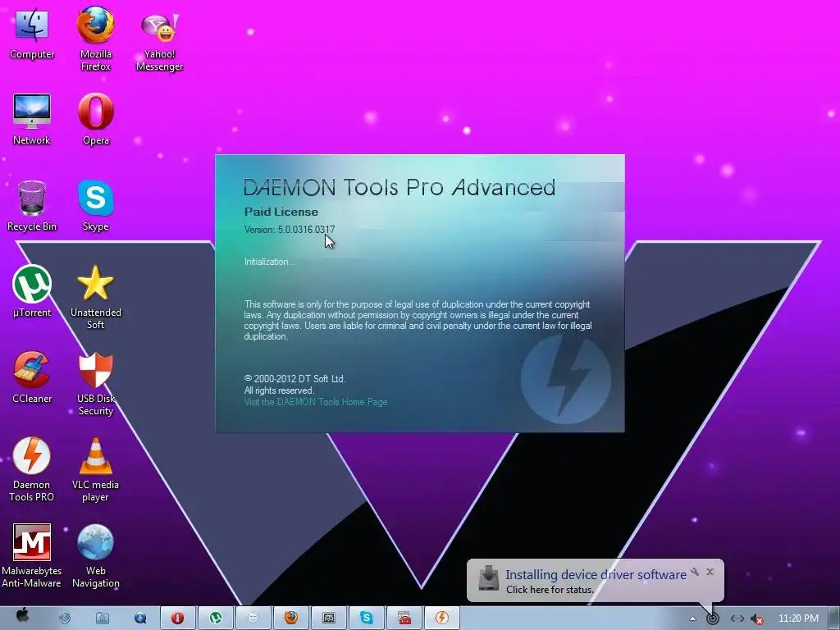This screenshot has height=630, width=840.
Task: Switch to µTorrent in the taskbar
Action: pos(216,618)
